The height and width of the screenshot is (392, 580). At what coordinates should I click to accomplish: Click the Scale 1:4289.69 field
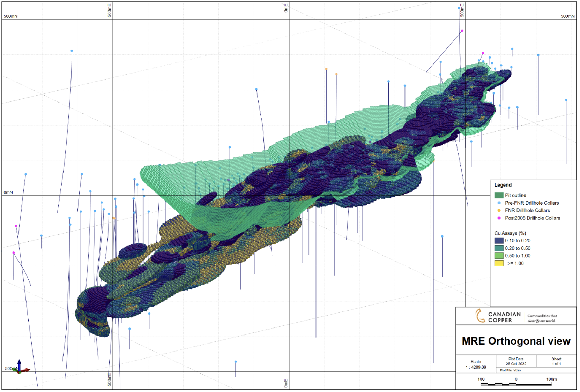coord(476,364)
